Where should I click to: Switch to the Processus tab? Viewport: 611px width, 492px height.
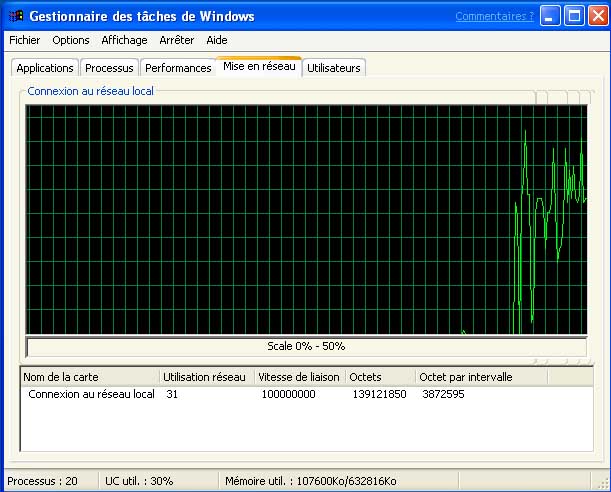pos(109,68)
